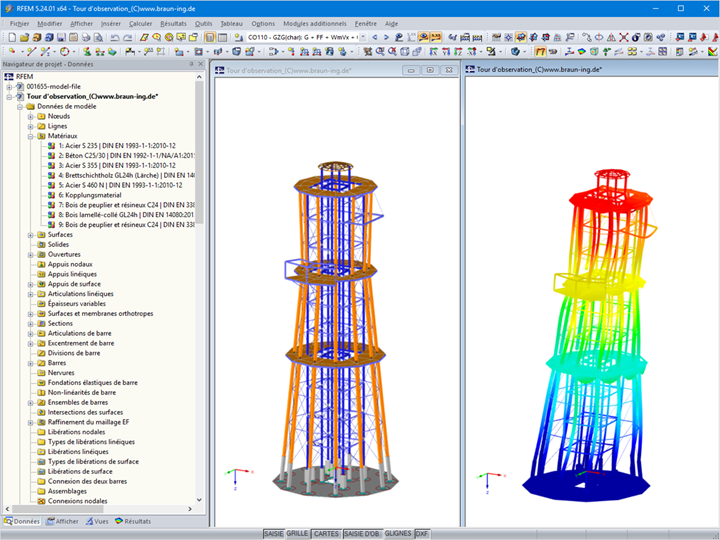The height and width of the screenshot is (540, 720).
Task: Switch to the Vues navigator tab
Action: click(97, 522)
